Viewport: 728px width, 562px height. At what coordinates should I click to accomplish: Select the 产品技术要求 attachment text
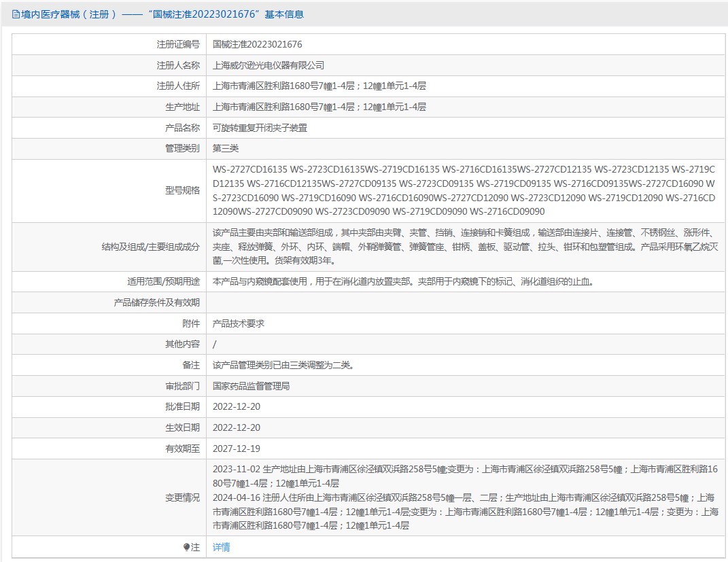239,323
